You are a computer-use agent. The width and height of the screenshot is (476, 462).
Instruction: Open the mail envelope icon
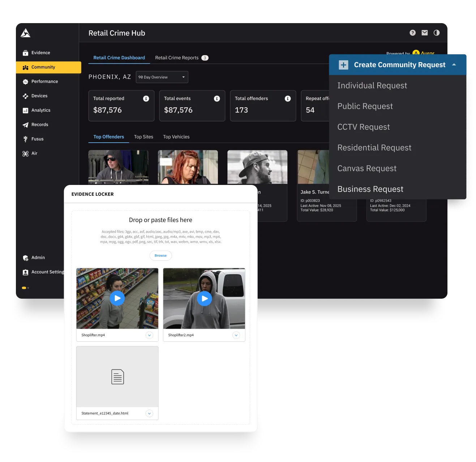[x=425, y=33]
